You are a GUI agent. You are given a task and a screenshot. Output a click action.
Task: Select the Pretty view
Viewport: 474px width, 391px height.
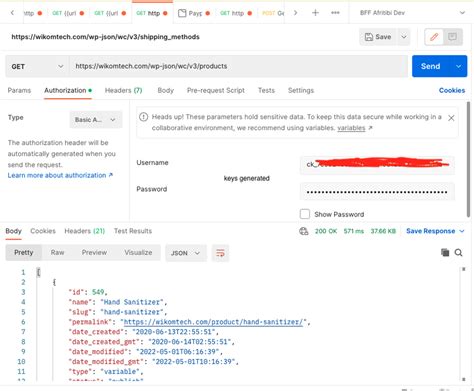(23, 253)
